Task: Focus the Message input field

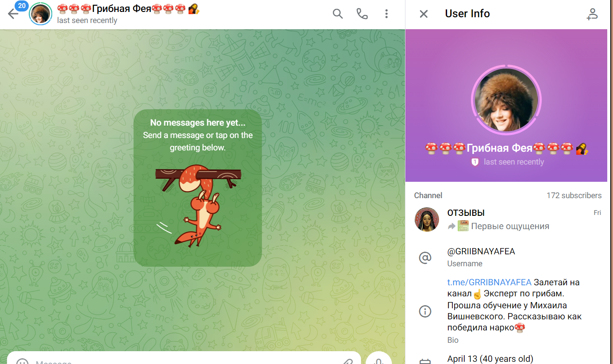Action: pos(177,360)
